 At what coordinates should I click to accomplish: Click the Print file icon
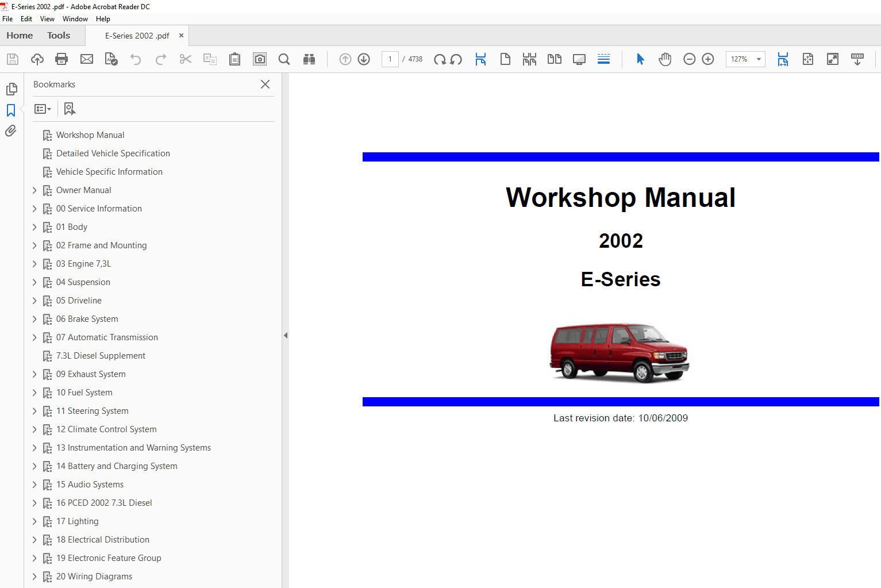click(61, 59)
